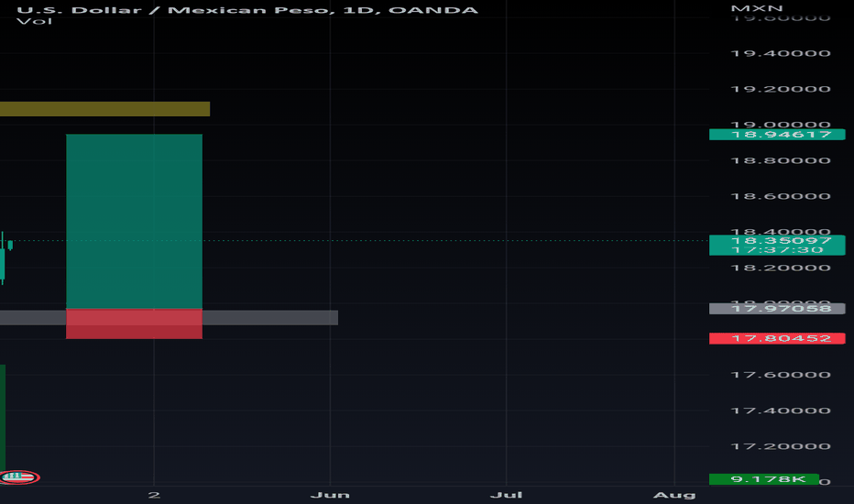Click the 18.94617 target price label
Image resolution: width=854 pixels, height=504 pixels.
(x=777, y=135)
